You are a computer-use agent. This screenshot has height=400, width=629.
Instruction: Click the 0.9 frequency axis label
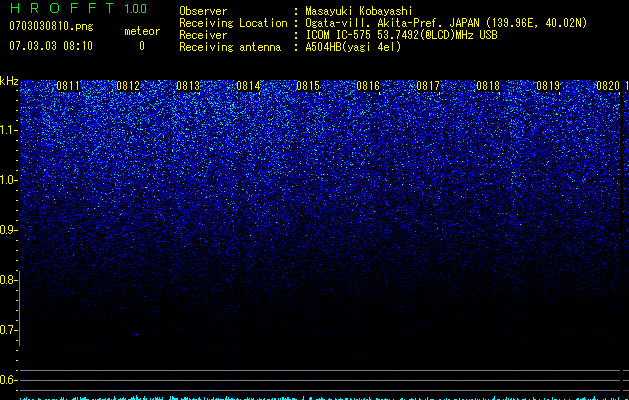9,230
